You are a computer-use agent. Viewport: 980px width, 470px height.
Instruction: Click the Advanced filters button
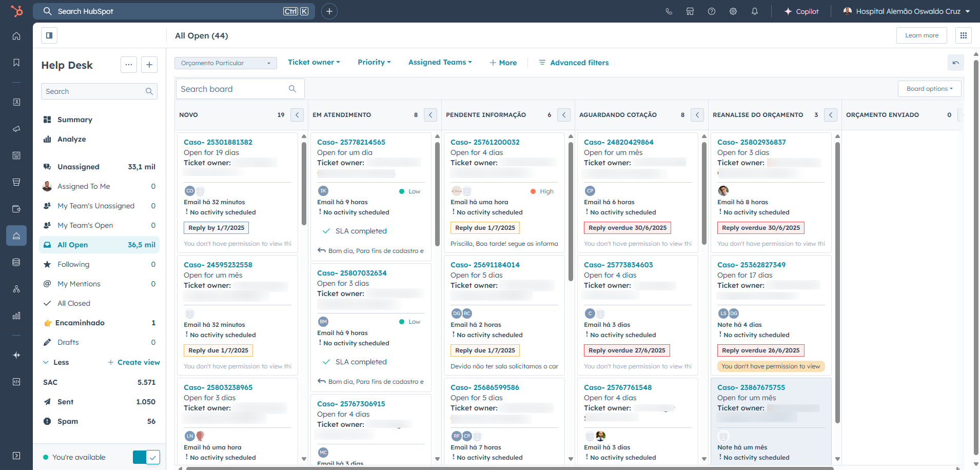pos(574,63)
